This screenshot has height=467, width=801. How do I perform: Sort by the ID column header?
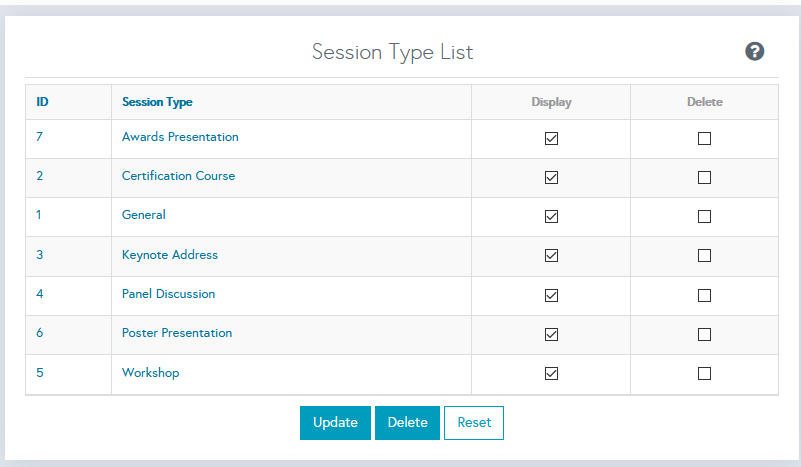[43, 102]
